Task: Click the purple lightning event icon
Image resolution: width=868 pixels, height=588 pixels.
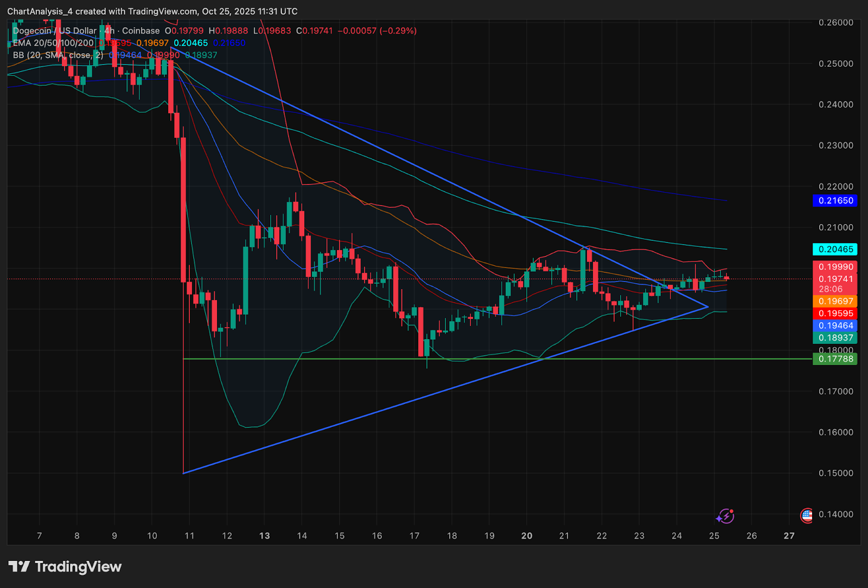Action: tap(725, 516)
